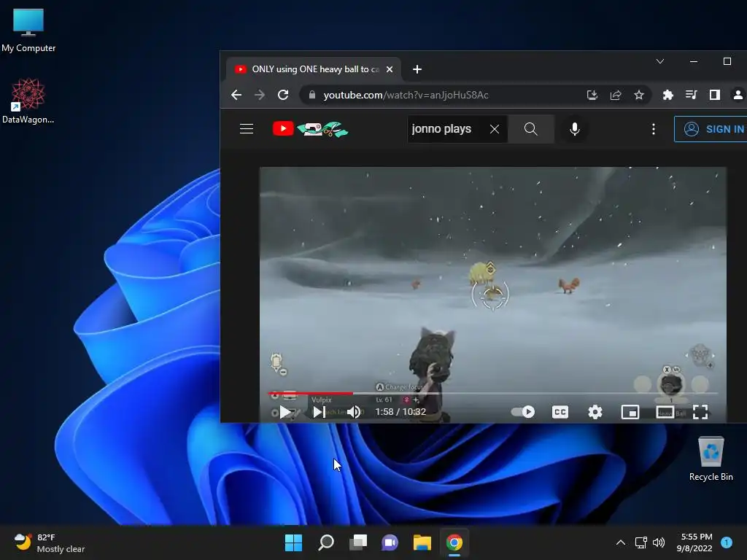Open File Explorer from taskbar
This screenshot has width=747, height=560.
tap(422, 542)
